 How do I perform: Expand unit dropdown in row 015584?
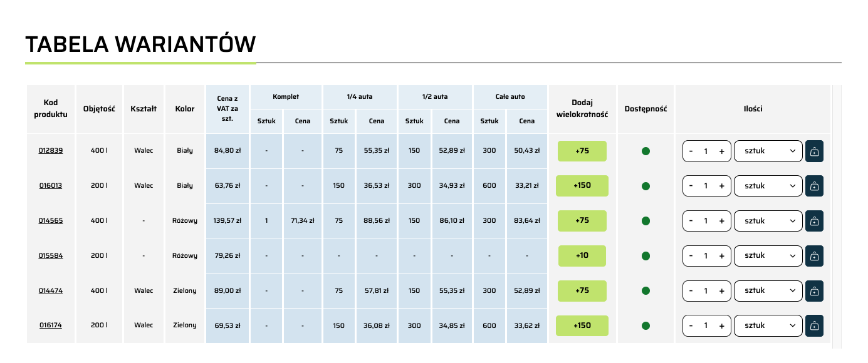pos(768,255)
